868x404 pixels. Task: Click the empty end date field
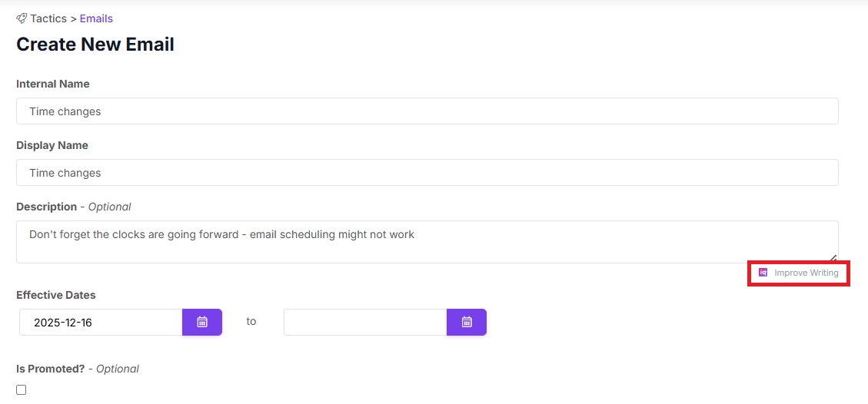(365, 323)
